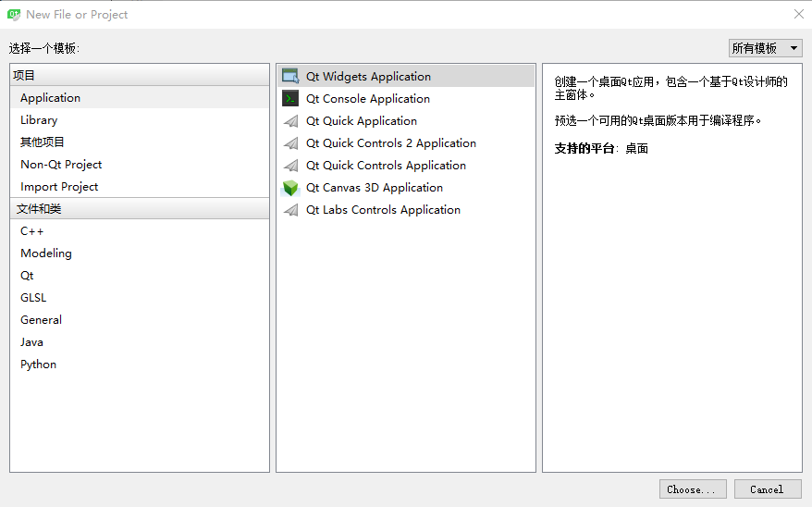Image resolution: width=812 pixels, height=507 pixels.
Task: Select the Non-Qt Project category
Action: pyautogui.click(x=140, y=164)
